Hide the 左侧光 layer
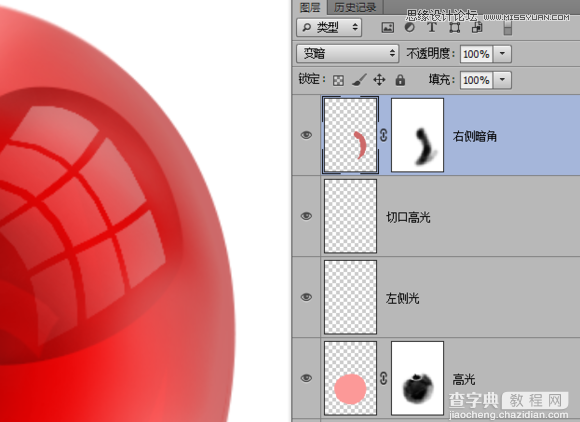Viewport: 580px width, 422px height. coord(306,297)
